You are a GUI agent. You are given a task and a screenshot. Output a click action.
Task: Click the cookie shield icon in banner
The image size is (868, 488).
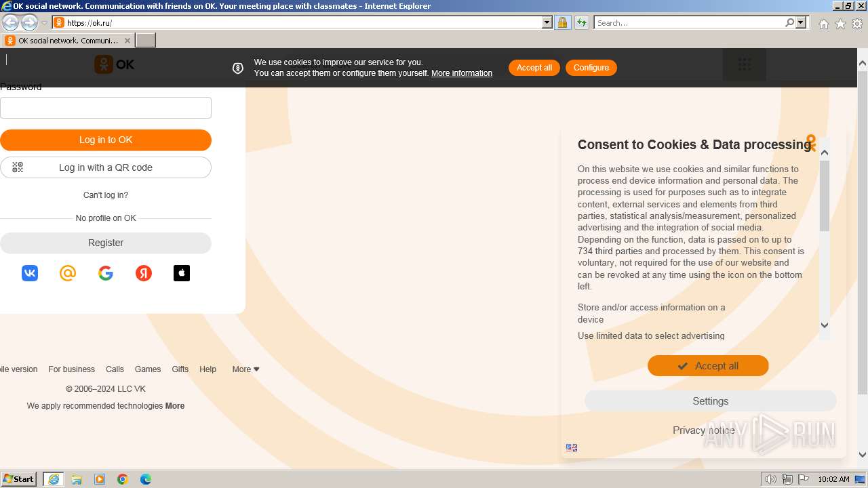(x=238, y=68)
